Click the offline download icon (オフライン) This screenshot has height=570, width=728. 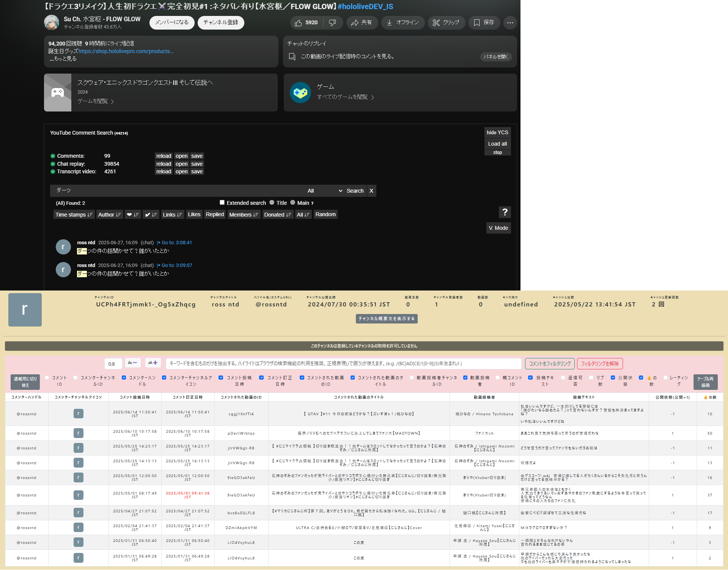pyautogui.click(x=389, y=23)
